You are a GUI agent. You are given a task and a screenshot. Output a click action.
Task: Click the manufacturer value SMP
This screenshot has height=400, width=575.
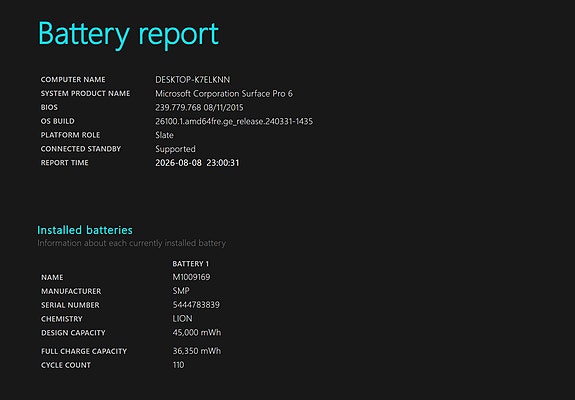tap(181, 291)
